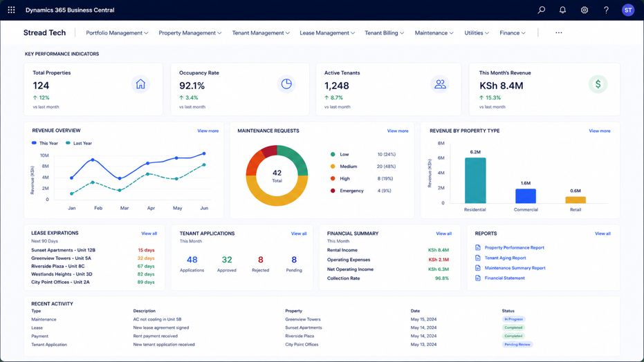Click the Net Operating Income KSh 6.3M value

point(439,269)
